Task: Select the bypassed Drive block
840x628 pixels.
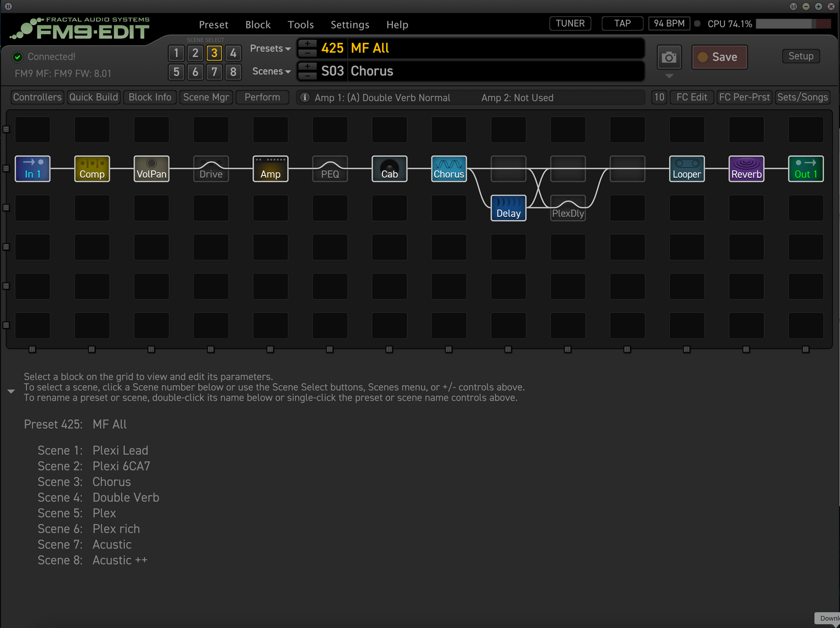Action: coord(211,168)
